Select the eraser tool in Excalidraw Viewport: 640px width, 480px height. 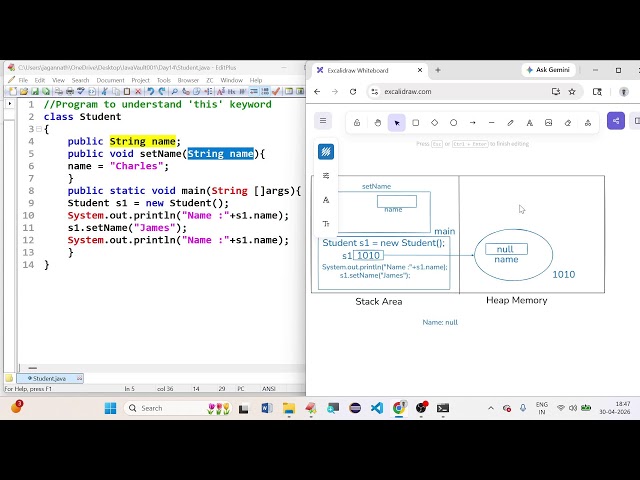(568, 122)
